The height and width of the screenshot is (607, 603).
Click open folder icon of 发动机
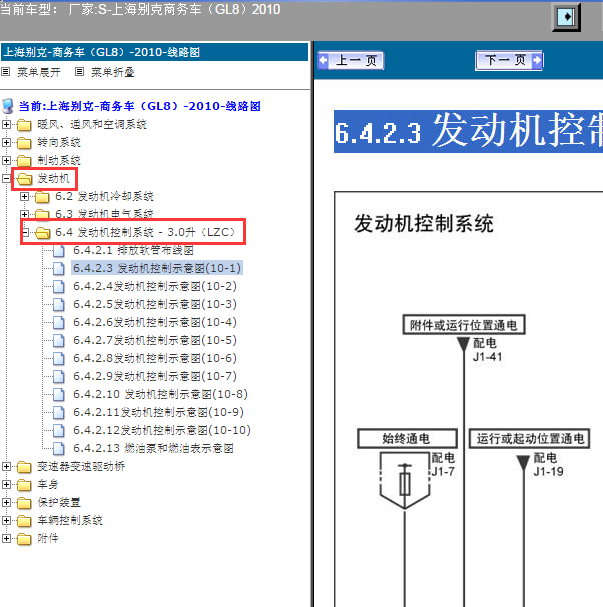pos(24,179)
